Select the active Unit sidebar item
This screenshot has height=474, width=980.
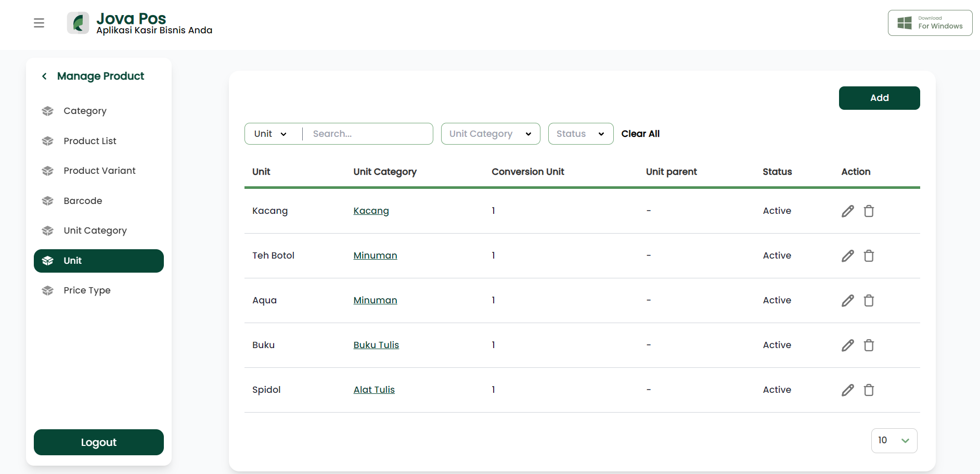[x=99, y=261]
